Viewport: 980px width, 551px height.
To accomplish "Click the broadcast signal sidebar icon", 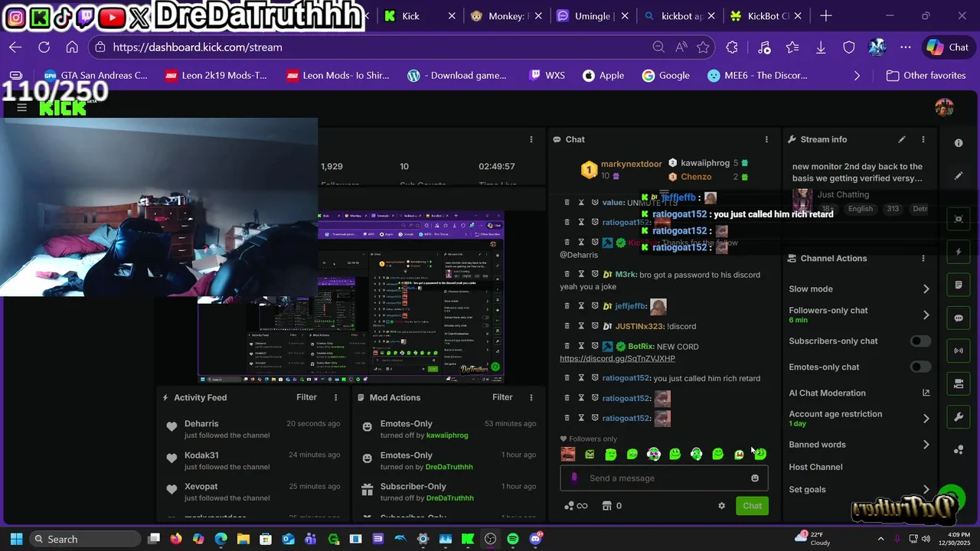I will pyautogui.click(x=959, y=351).
